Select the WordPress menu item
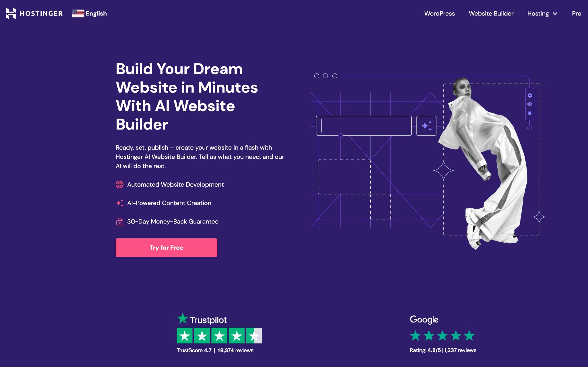588x367 pixels. pos(439,13)
